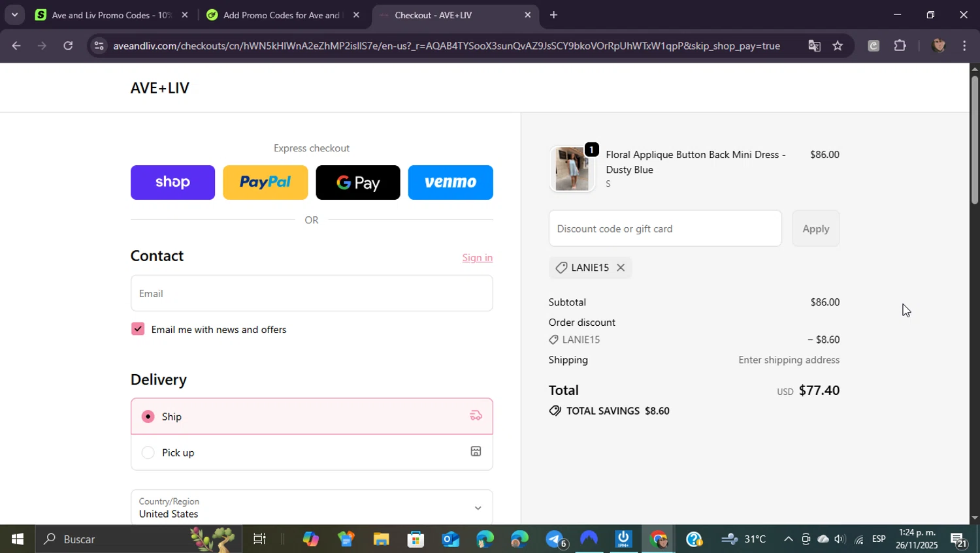
Task: Click the store icon in Pick up row
Action: point(476,451)
